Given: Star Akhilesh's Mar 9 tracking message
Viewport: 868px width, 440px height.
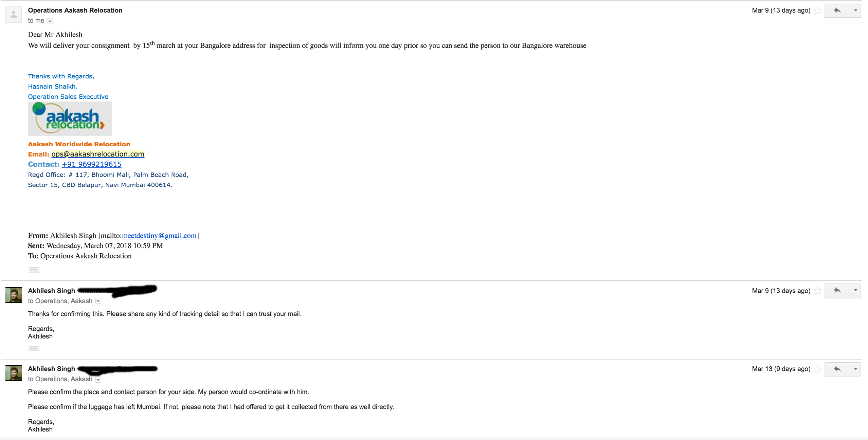Looking at the screenshot, I should 818,291.
